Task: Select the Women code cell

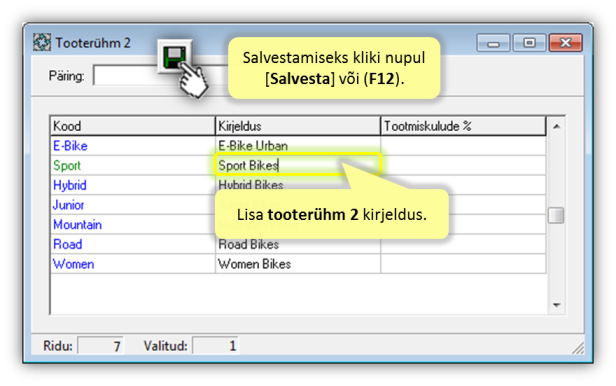Action: 133,263
